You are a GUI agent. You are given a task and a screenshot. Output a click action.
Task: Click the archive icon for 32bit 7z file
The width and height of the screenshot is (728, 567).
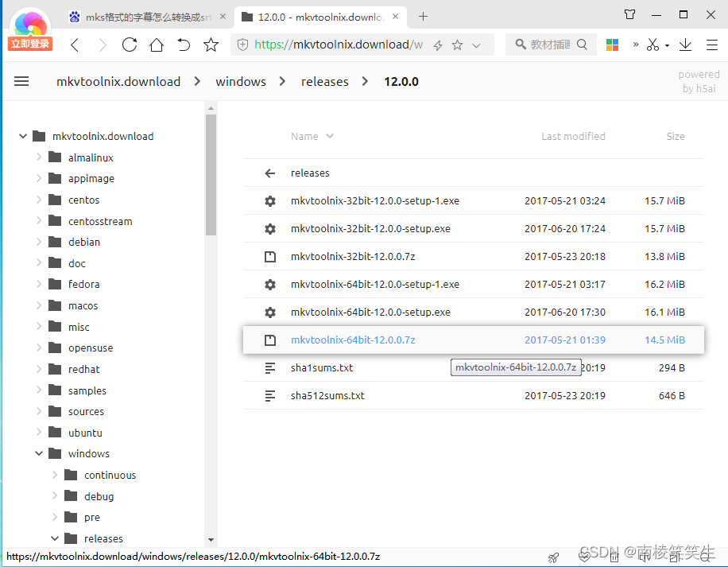pyautogui.click(x=269, y=257)
